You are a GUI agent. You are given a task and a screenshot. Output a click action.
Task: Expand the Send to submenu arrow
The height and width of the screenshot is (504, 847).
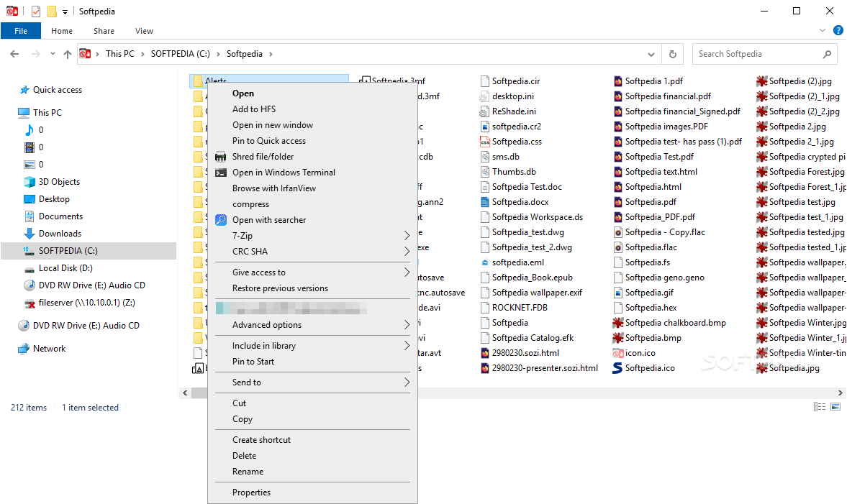pyautogui.click(x=407, y=382)
